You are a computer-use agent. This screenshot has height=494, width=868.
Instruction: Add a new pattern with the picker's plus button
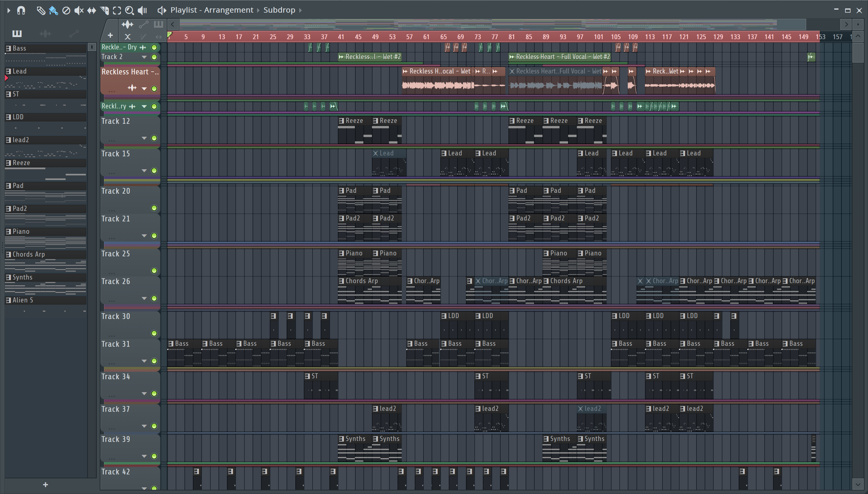[46, 484]
